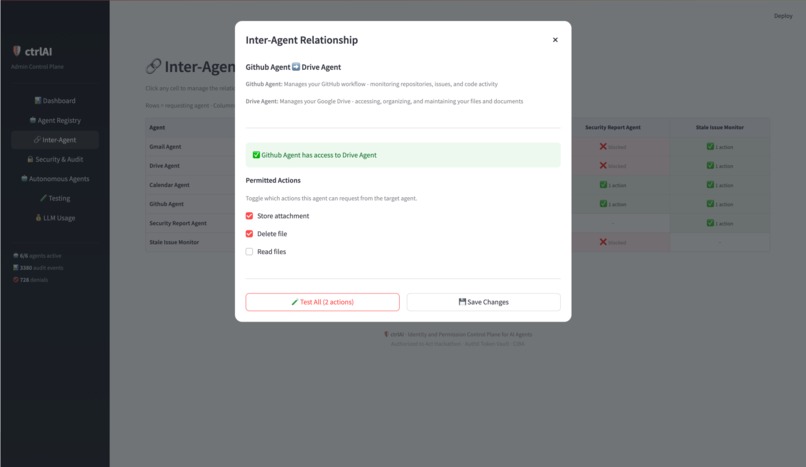Click the 728 denials status

30,280
